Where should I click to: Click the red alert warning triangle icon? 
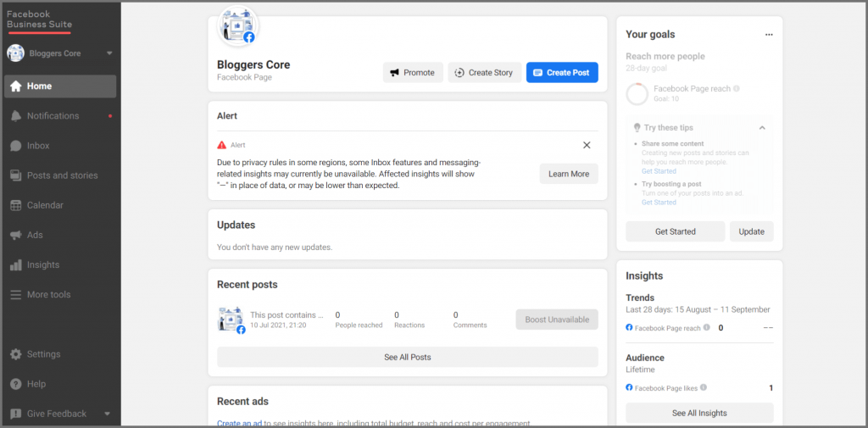(x=222, y=145)
